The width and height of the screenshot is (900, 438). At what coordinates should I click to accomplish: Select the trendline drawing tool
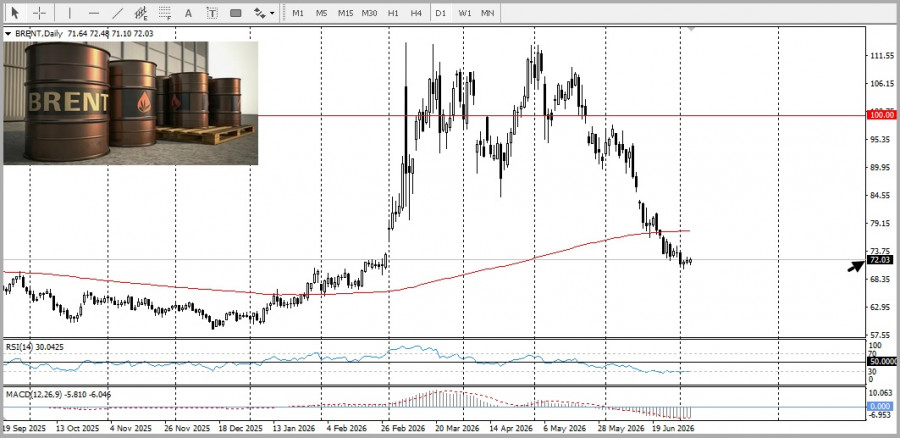[118, 13]
